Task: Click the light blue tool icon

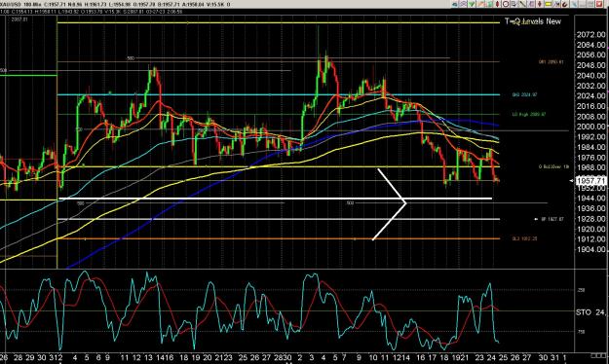Action: point(574,4)
